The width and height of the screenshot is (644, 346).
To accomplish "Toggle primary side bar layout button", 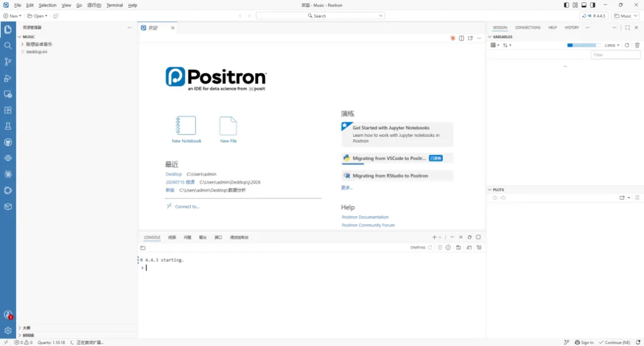I will [566, 5].
